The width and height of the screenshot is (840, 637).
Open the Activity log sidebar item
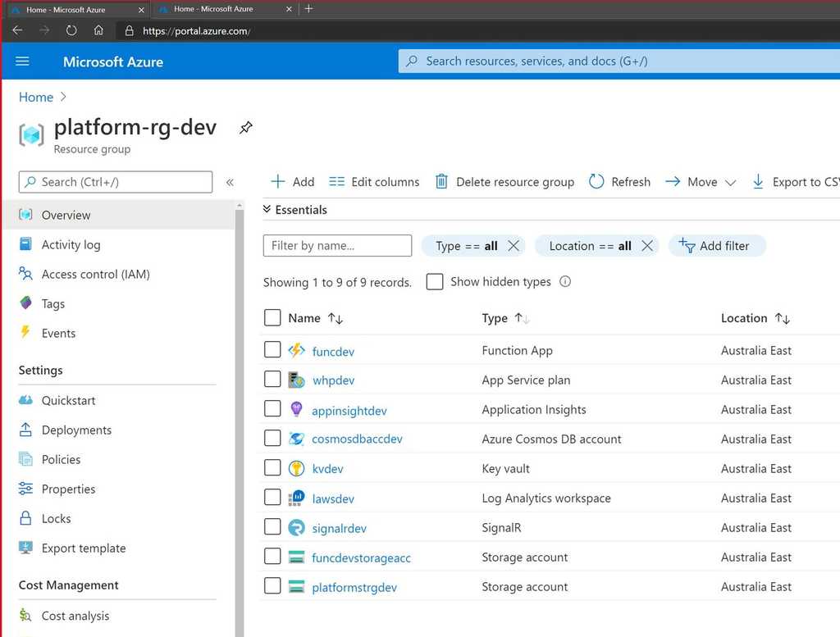point(69,244)
